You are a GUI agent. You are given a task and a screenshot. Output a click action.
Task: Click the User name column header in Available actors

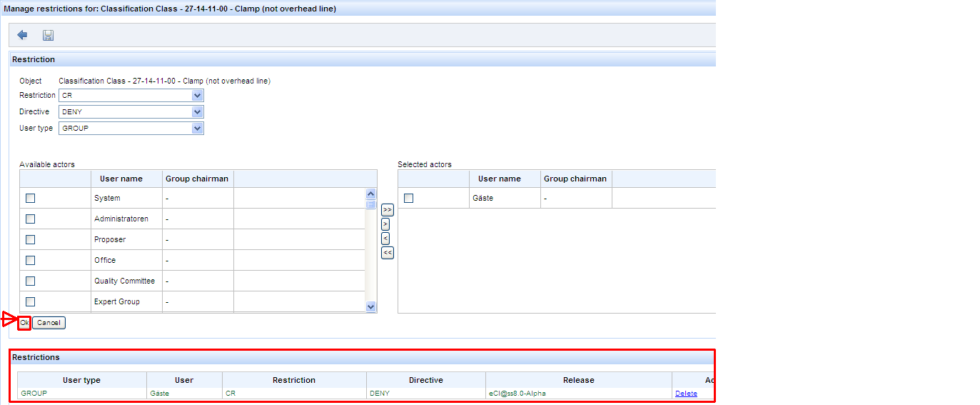click(121, 179)
